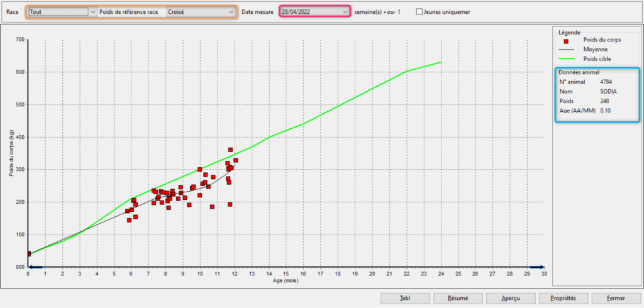This screenshot has width=644, height=308.
Task: Click the black Moyenne legend line
Action: pos(566,50)
